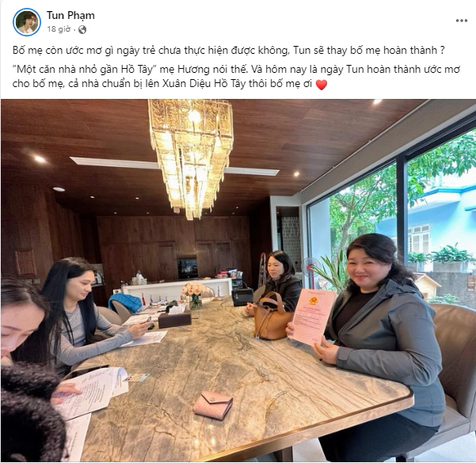Viewport: 476px width, 463px height.
Task: Click the vase of roses on the table
Action: [193, 295]
